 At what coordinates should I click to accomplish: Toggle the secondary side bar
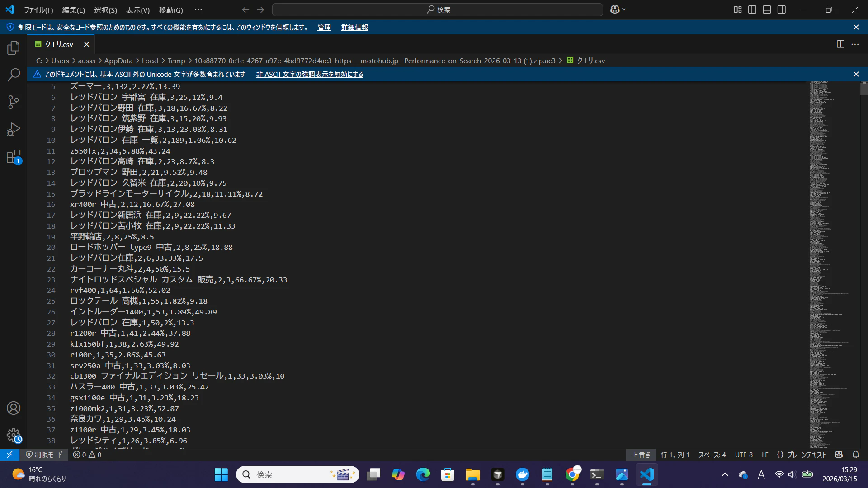click(x=782, y=9)
